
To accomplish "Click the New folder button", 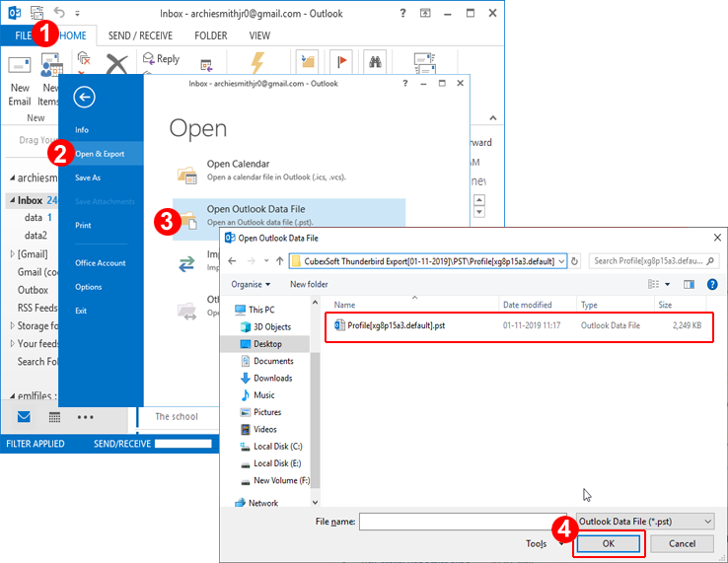I will [309, 284].
